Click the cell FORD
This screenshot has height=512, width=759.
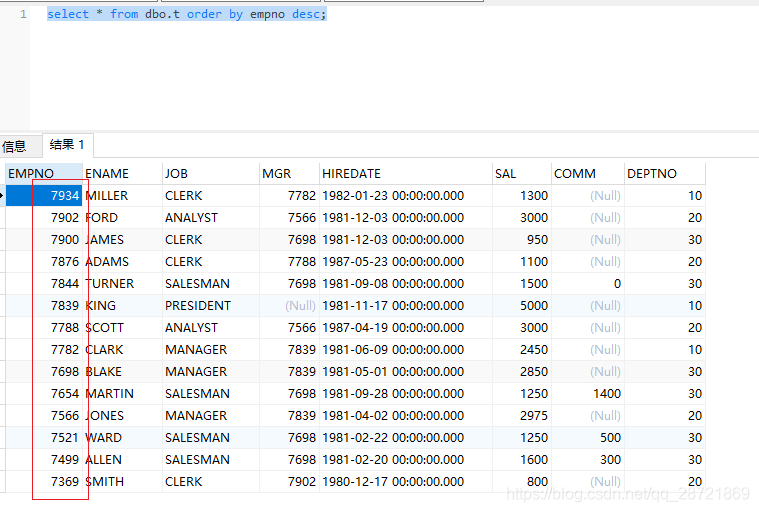point(122,218)
